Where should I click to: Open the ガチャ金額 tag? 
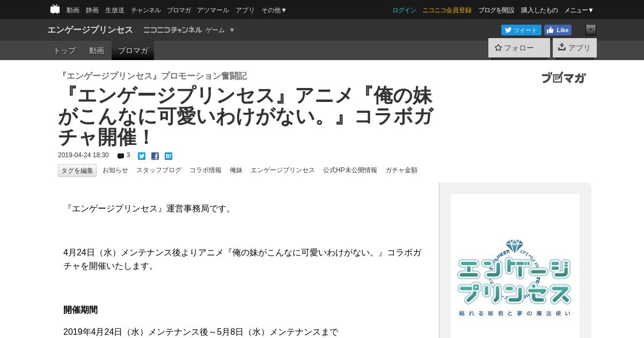coord(401,170)
